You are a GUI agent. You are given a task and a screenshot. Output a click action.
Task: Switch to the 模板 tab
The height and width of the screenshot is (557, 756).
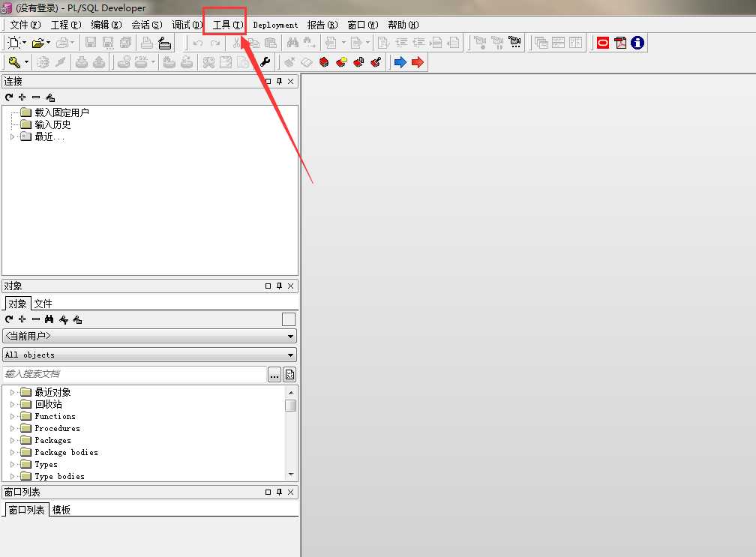[x=61, y=510]
